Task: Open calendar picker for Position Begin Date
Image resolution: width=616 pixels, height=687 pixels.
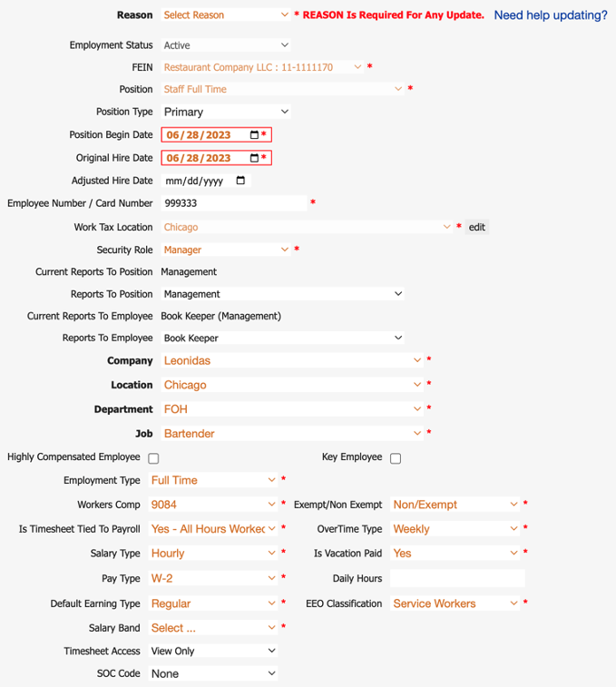Action: point(254,135)
